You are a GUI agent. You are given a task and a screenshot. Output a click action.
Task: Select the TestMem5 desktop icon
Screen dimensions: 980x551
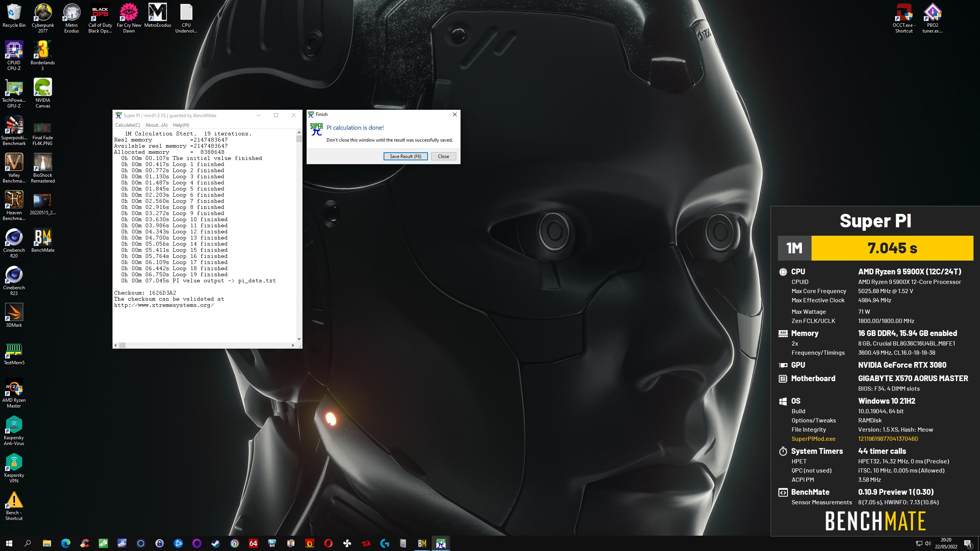pyautogui.click(x=14, y=353)
